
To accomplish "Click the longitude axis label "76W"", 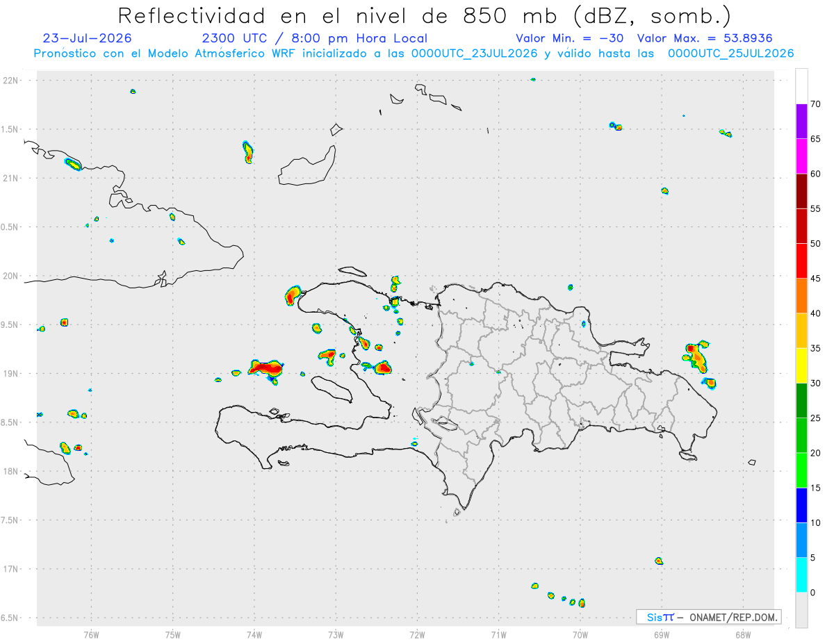I will 91,634.
